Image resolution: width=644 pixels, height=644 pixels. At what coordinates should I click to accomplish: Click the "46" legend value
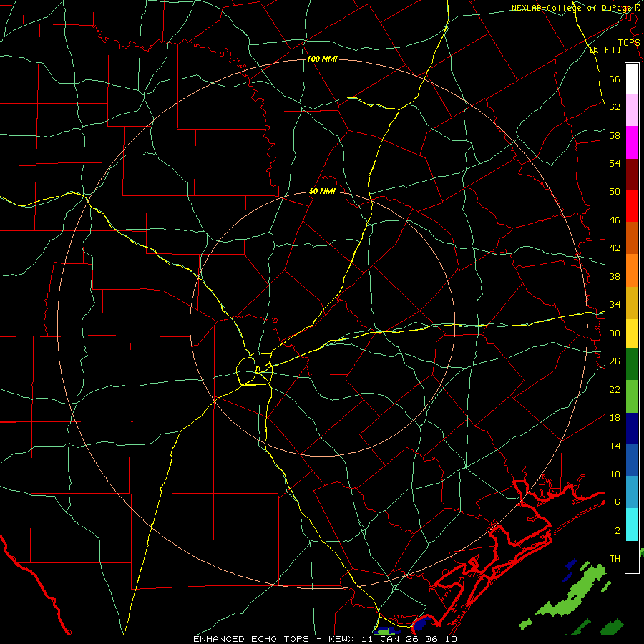click(615, 220)
